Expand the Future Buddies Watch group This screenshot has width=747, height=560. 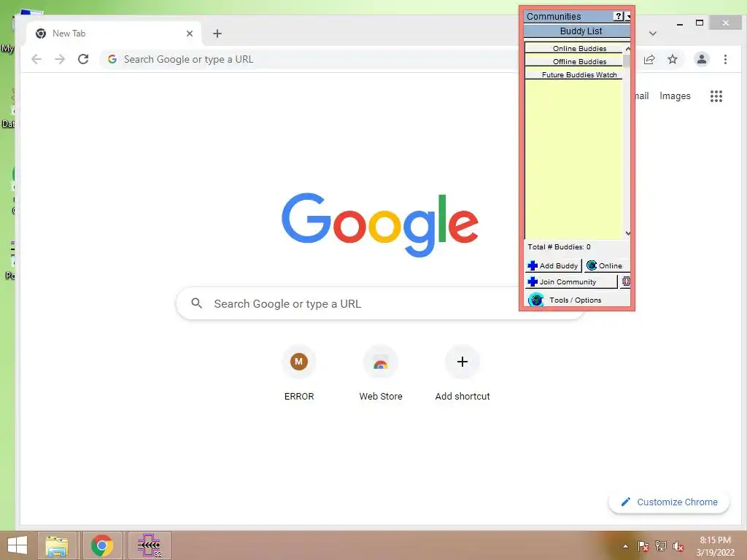[x=573, y=75]
